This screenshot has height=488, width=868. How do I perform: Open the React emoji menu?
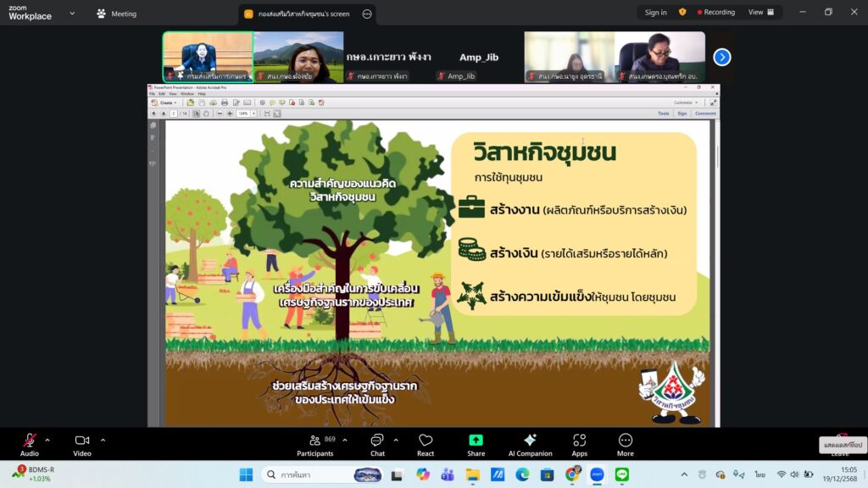tap(426, 442)
